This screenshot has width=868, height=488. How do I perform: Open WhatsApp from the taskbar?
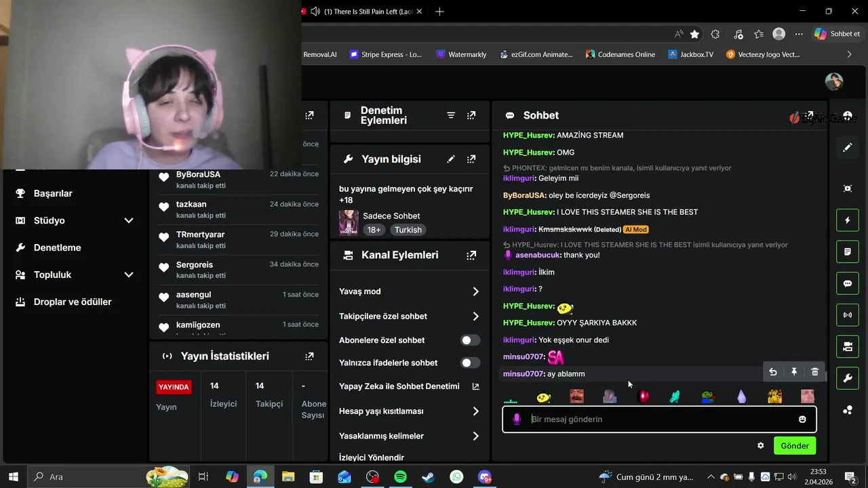pos(456,477)
